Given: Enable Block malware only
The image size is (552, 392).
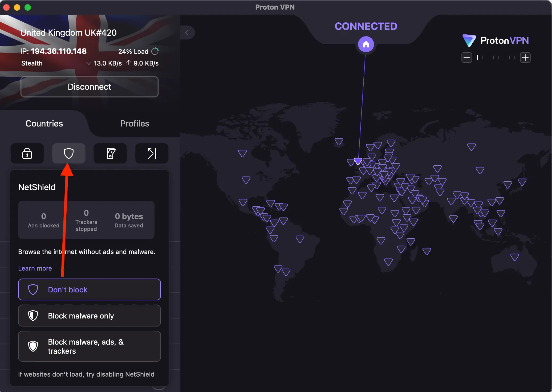Looking at the screenshot, I should 89,316.
